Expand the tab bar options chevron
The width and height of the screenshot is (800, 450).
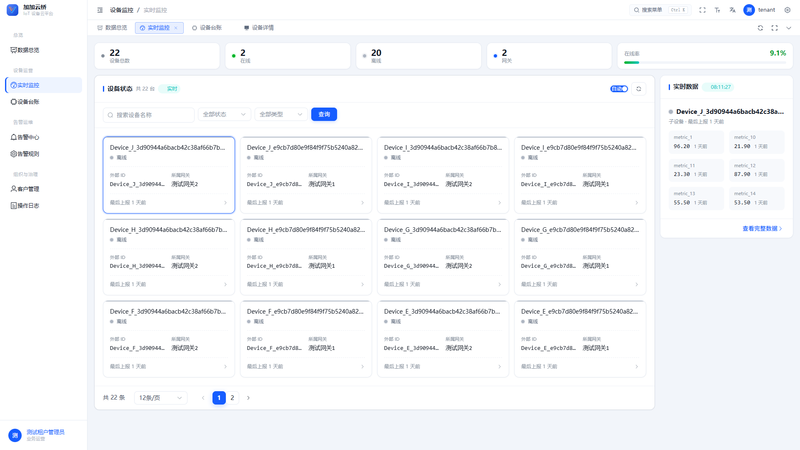click(x=789, y=28)
